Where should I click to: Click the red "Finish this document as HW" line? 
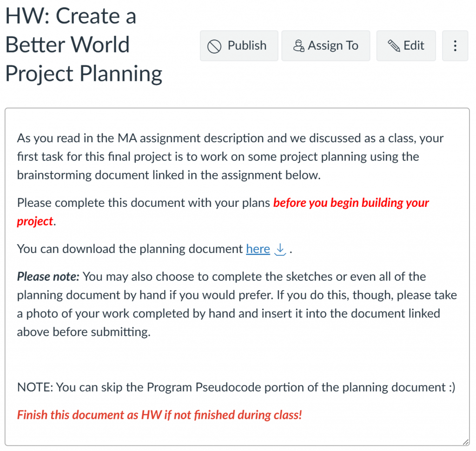tap(159, 415)
